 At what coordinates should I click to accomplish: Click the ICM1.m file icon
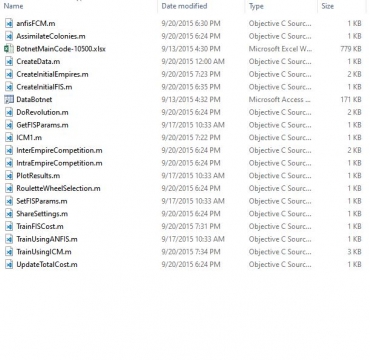[x=9, y=137]
